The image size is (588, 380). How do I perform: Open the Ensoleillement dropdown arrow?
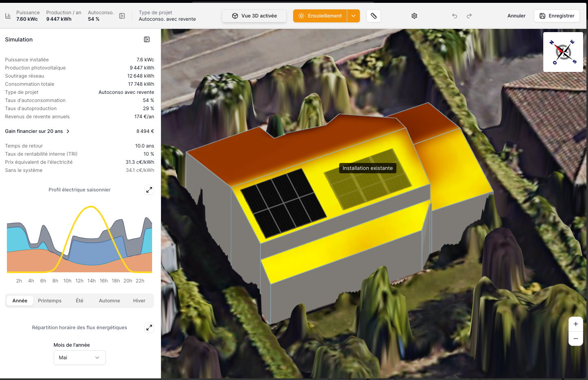point(353,16)
